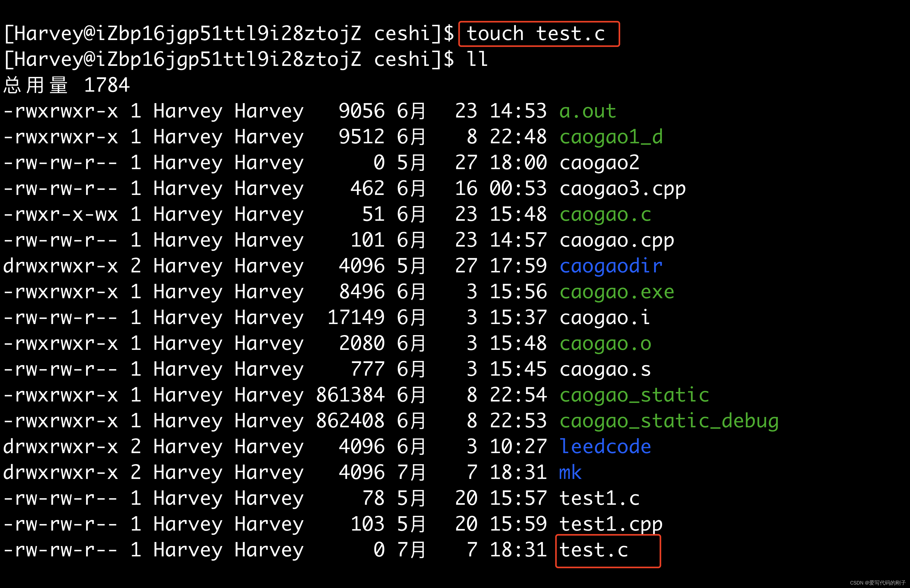Click the '总用量 1784' total line
The height and width of the screenshot is (588, 910).
(x=67, y=85)
